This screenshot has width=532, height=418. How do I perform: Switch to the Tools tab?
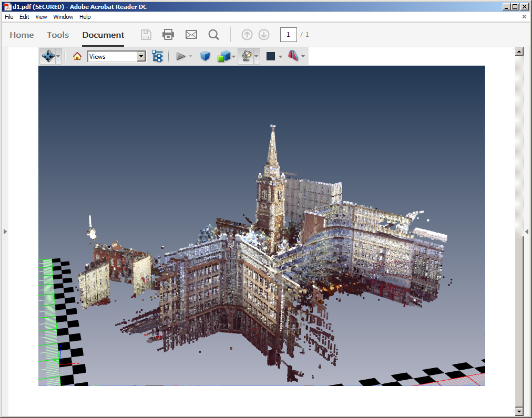coord(58,35)
